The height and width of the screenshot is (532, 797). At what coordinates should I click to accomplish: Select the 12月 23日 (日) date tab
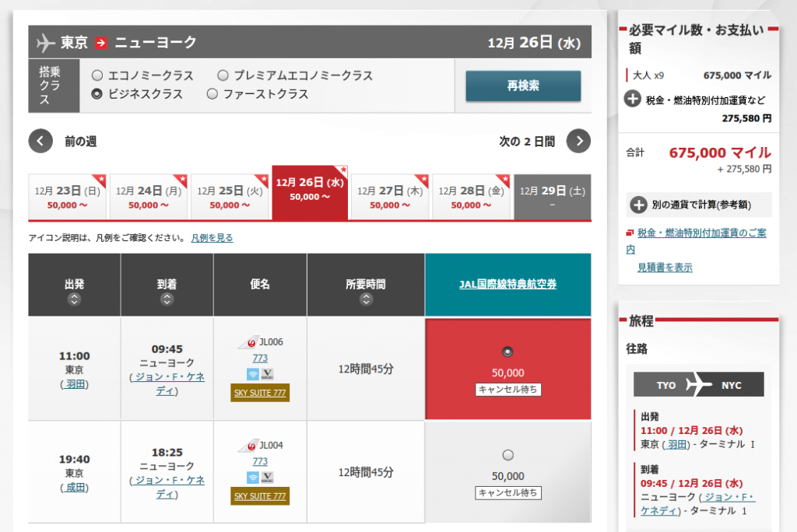67,197
